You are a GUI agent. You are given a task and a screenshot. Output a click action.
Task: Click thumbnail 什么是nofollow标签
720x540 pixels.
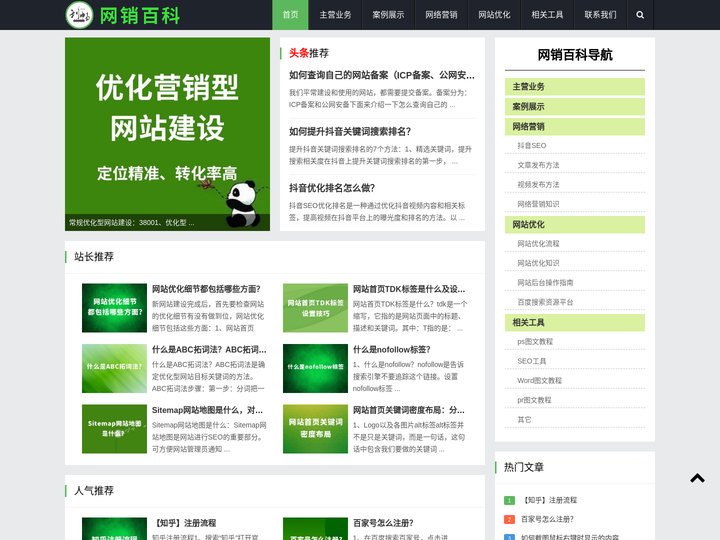pos(315,368)
